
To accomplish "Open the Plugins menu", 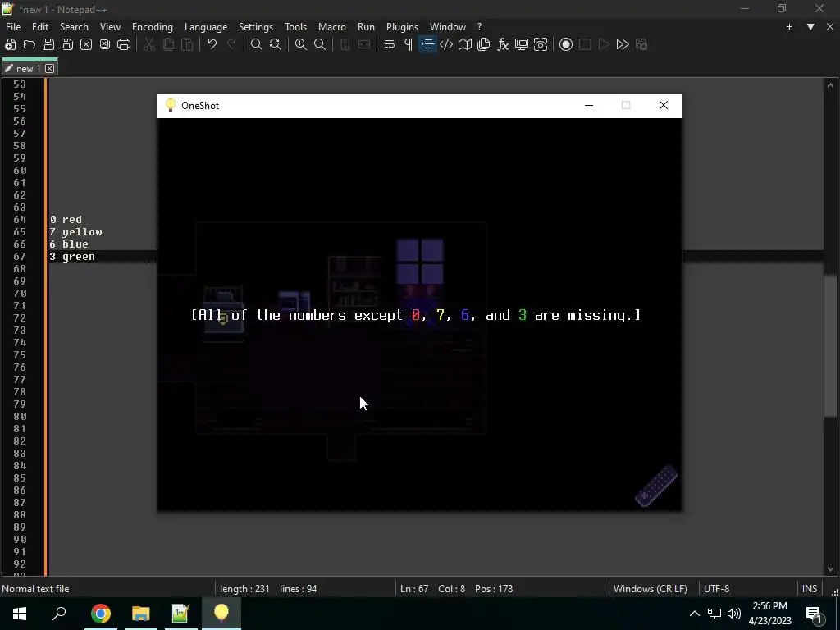I will click(x=402, y=27).
